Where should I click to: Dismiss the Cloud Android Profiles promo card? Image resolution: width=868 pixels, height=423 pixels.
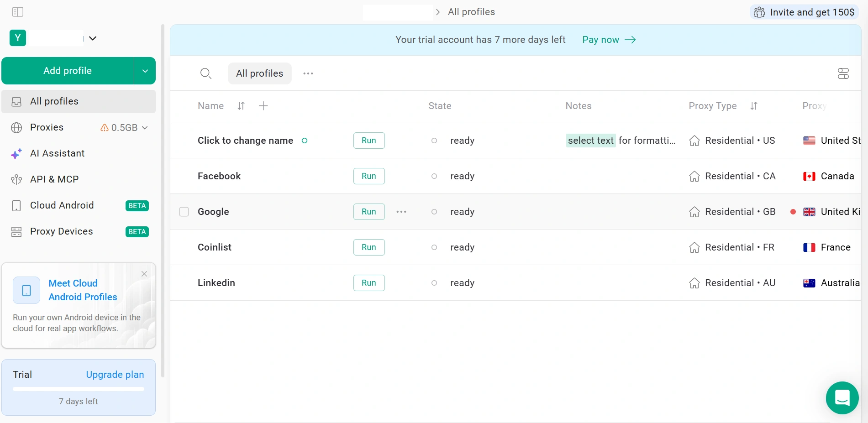pos(144,274)
